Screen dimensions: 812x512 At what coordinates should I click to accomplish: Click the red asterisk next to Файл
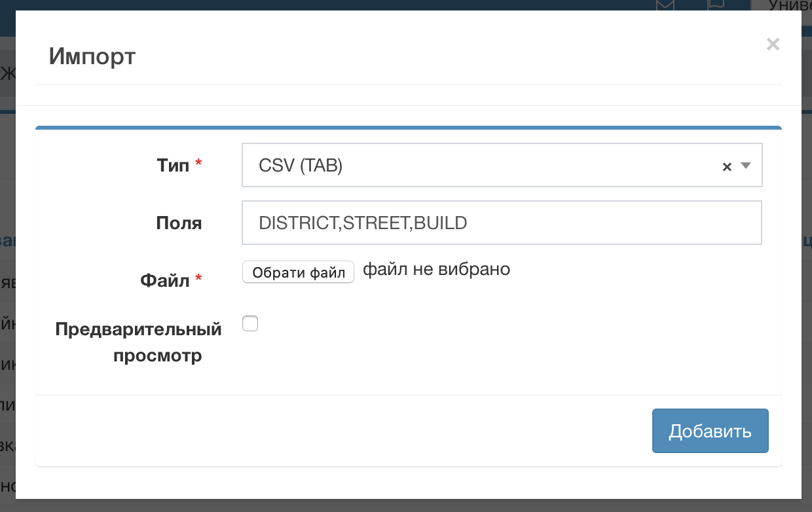(198, 280)
